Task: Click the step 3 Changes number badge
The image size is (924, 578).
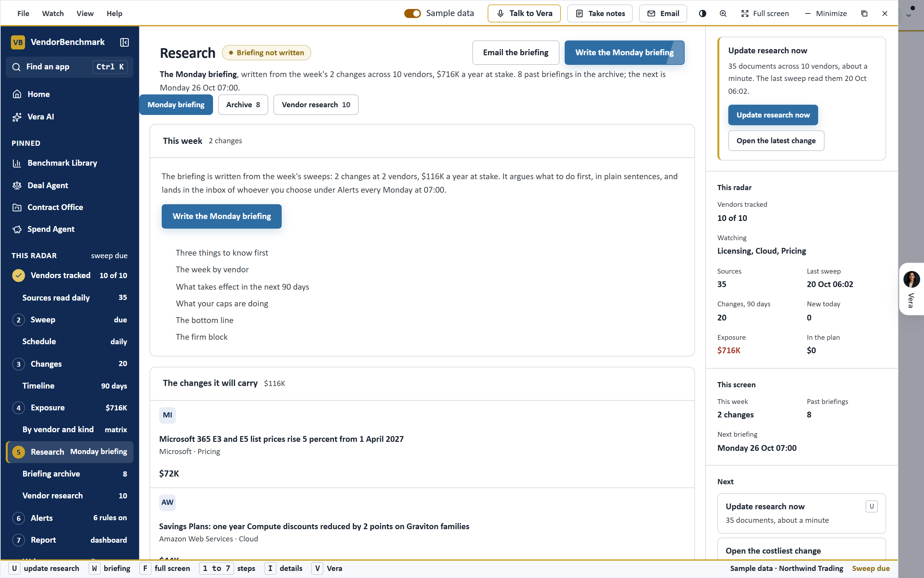Action: 18,364
